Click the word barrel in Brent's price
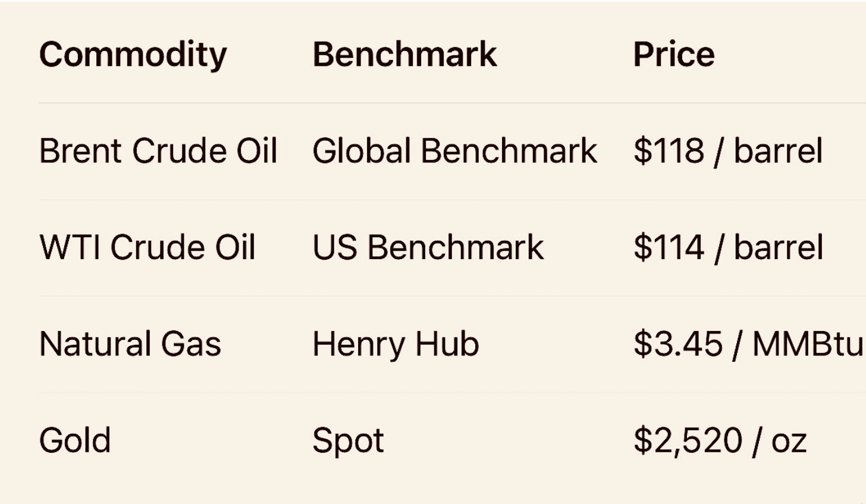The image size is (866, 504). point(778,151)
